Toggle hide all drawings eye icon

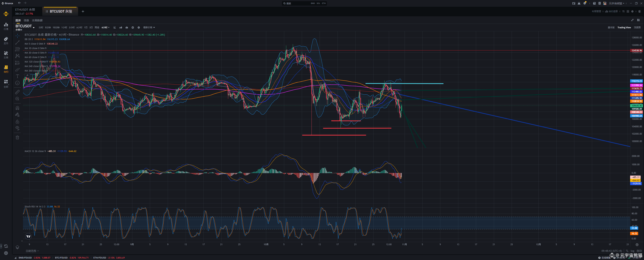[17, 128]
